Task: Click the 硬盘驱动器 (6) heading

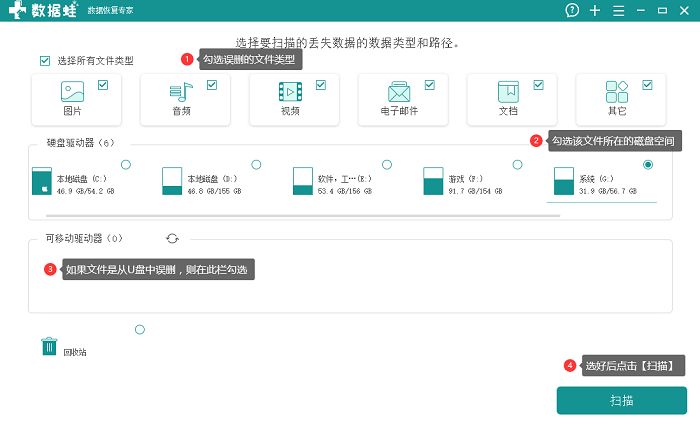Action: pyautogui.click(x=80, y=143)
